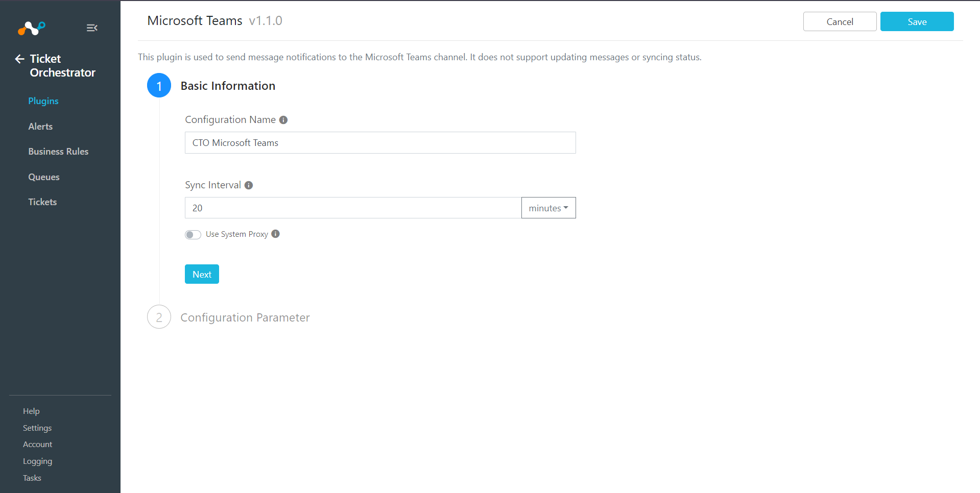Show Sync Interval info tooltip icon
The width and height of the screenshot is (980, 493).
(249, 185)
